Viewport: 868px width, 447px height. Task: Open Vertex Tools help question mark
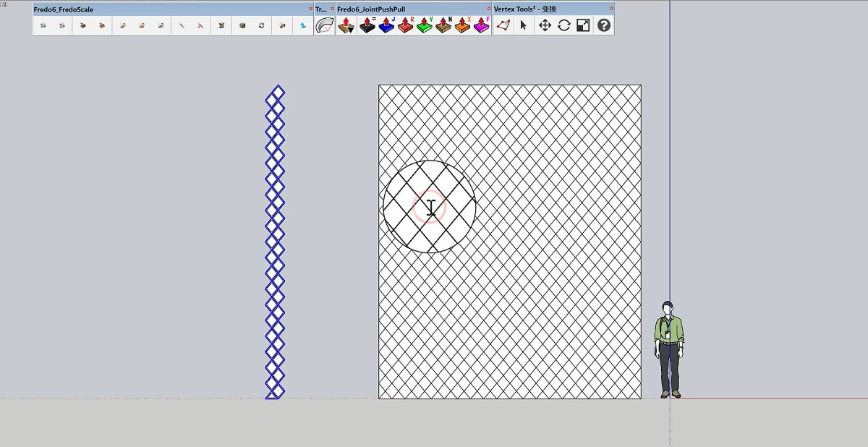coord(604,25)
